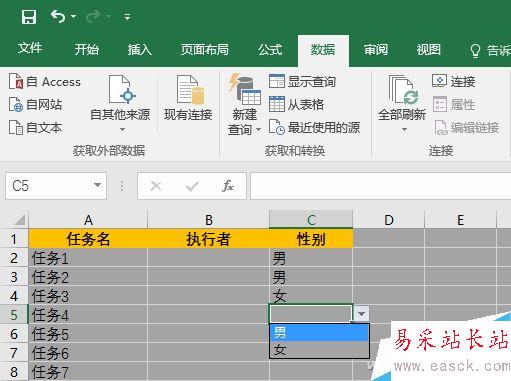Select row 1 header
The image size is (511, 381).
14,239
